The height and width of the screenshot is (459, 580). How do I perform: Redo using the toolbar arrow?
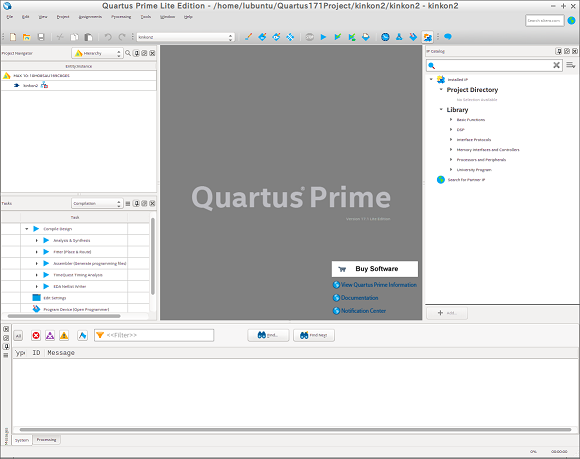122,37
